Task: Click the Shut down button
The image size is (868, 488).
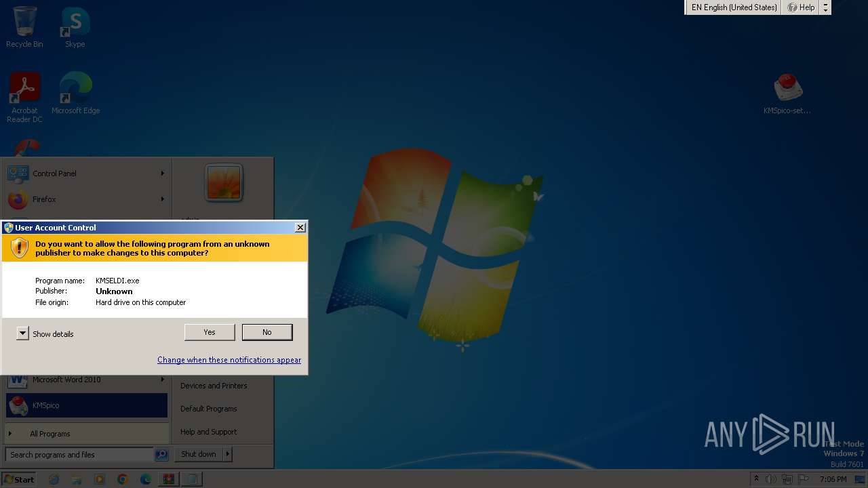Action: 199,454
